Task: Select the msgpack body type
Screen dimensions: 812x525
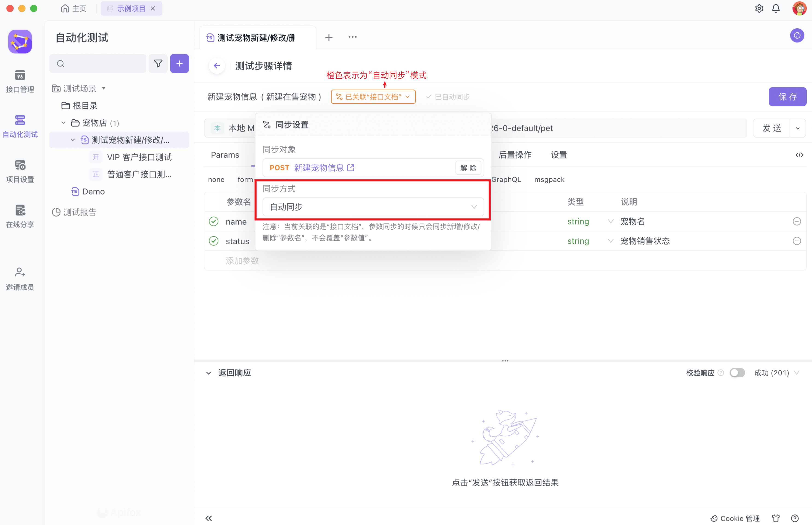Action: click(549, 179)
